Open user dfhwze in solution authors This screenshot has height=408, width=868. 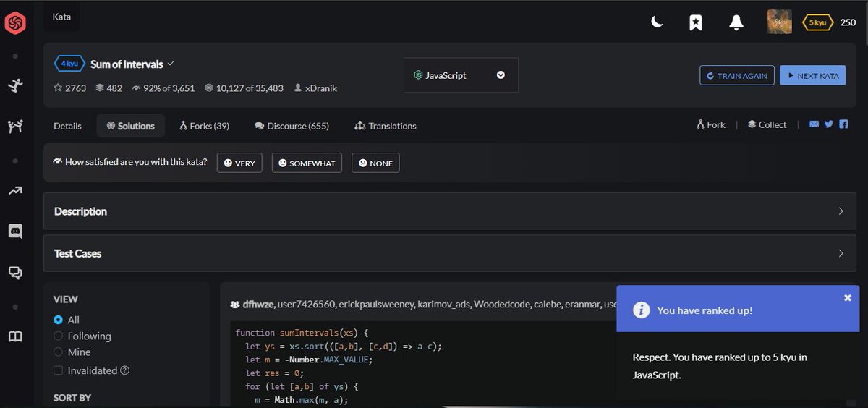258,305
